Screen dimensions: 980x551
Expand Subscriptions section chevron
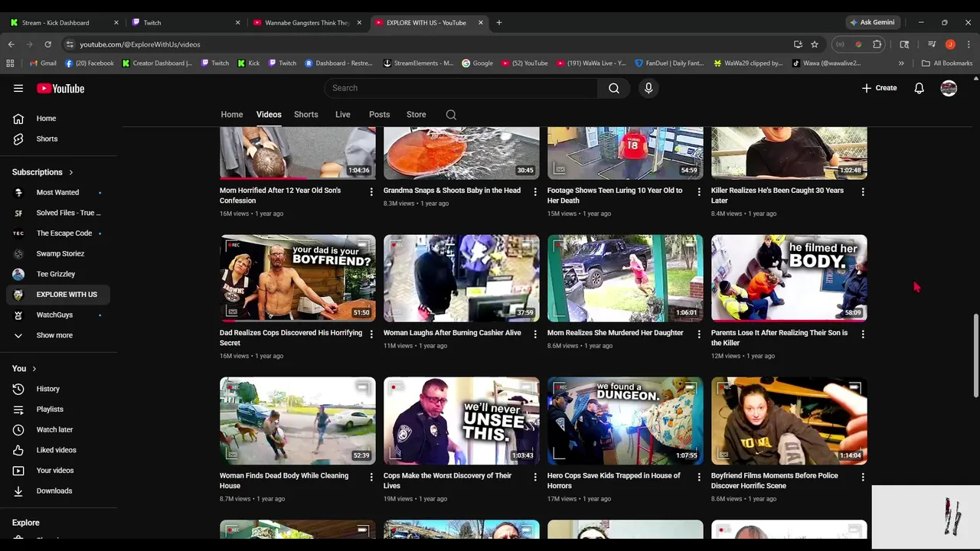(71, 172)
